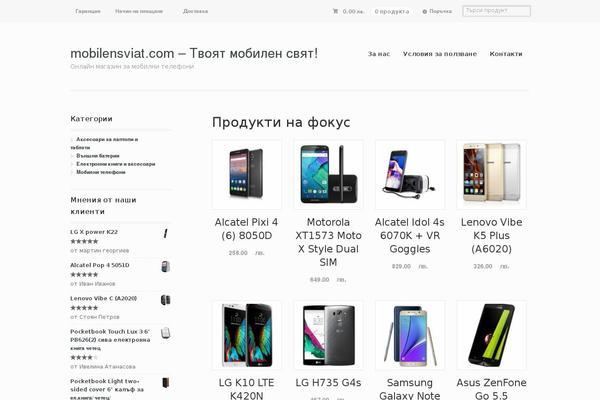The width and height of the screenshot is (600, 400).
Task: Open the Samsung Galaxy Note product image
Action: (x=410, y=335)
